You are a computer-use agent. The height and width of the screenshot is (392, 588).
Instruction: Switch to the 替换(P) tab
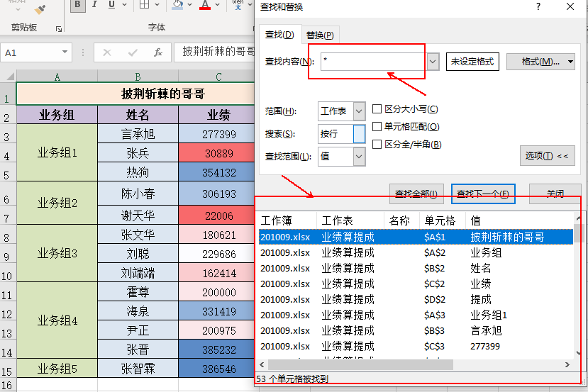click(320, 35)
